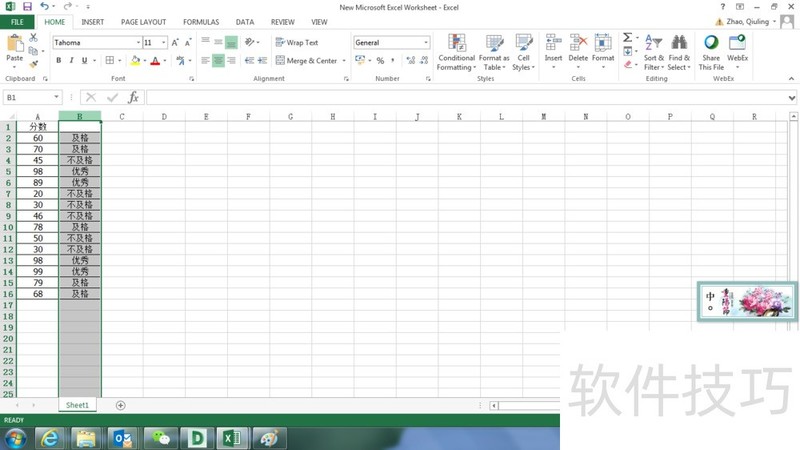
Task: Click the Format Painter brush icon
Action: 34,64
